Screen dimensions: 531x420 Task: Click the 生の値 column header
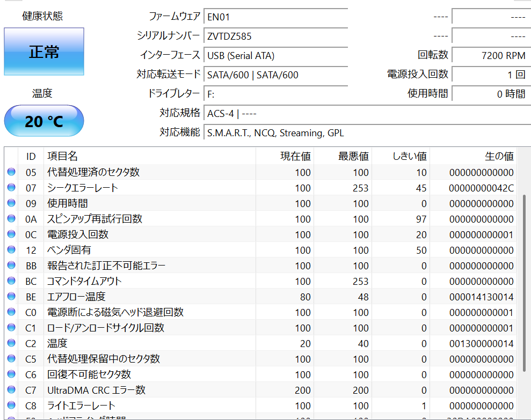coord(473,156)
